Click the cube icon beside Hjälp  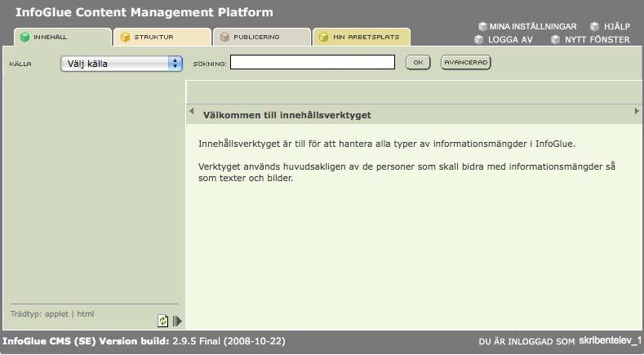[x=595, y=27]
